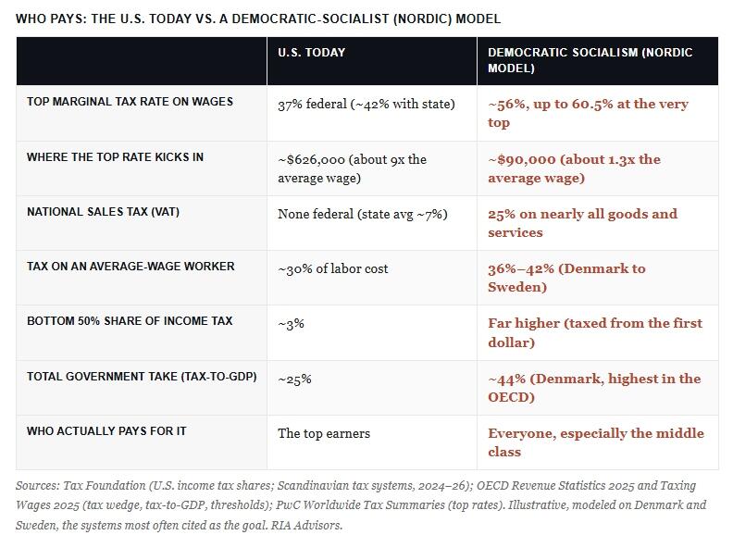Click the 'Top Marginal Tax Rate on Wages' row label
Image resolution: width=733 pixels, height=560 pixels.
[130, 102]
